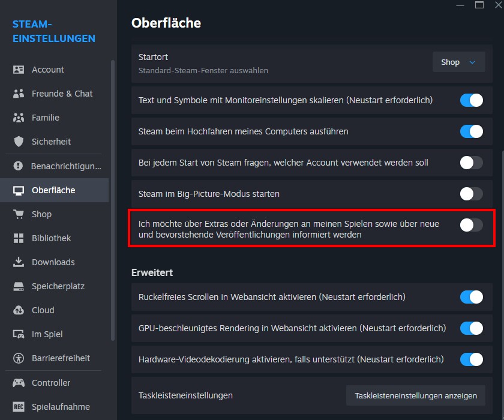Toggle notifications about Extras and Veröffentlichungen
This screenshot has height=420, width=504.
471,225
